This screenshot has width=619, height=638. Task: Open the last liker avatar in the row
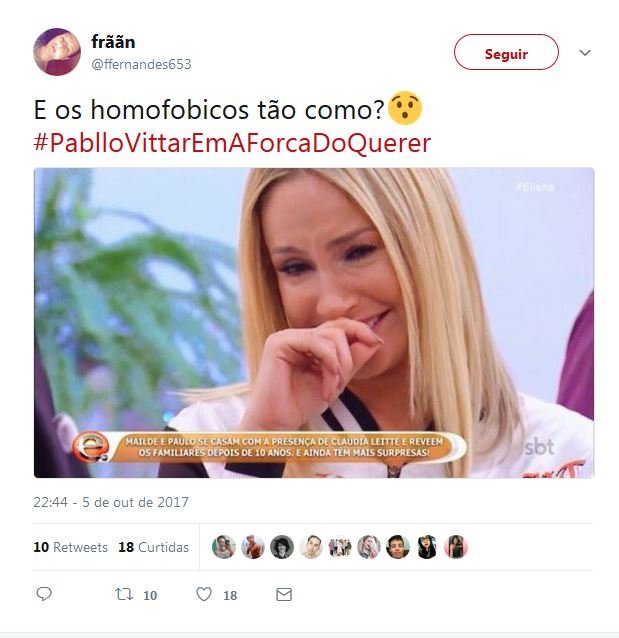point(456,546)
